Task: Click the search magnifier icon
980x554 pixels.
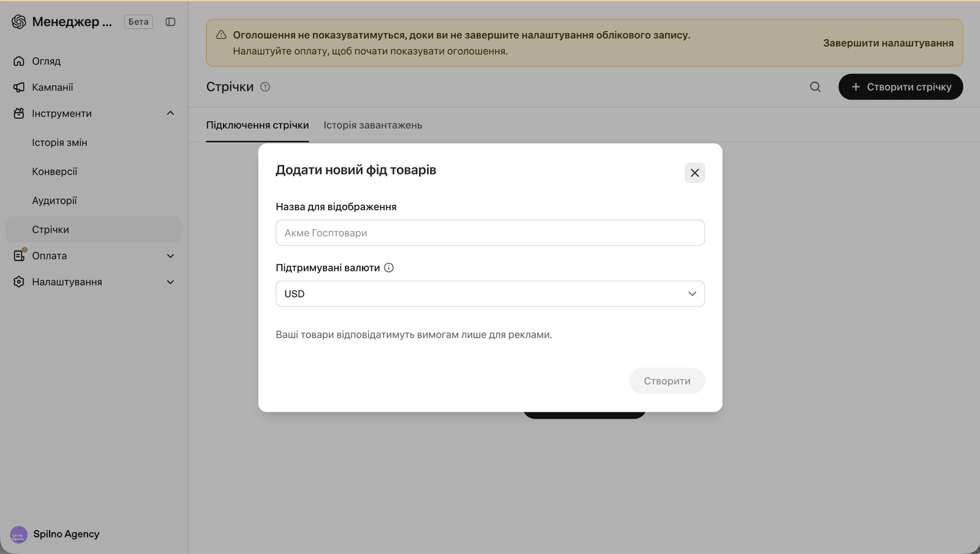Action: [815, 87]
